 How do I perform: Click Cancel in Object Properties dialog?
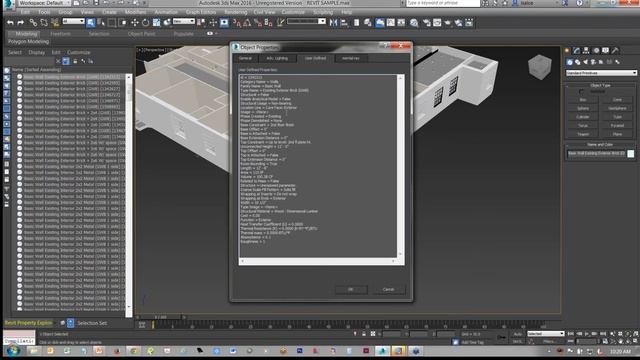click(x=389, y=289)
